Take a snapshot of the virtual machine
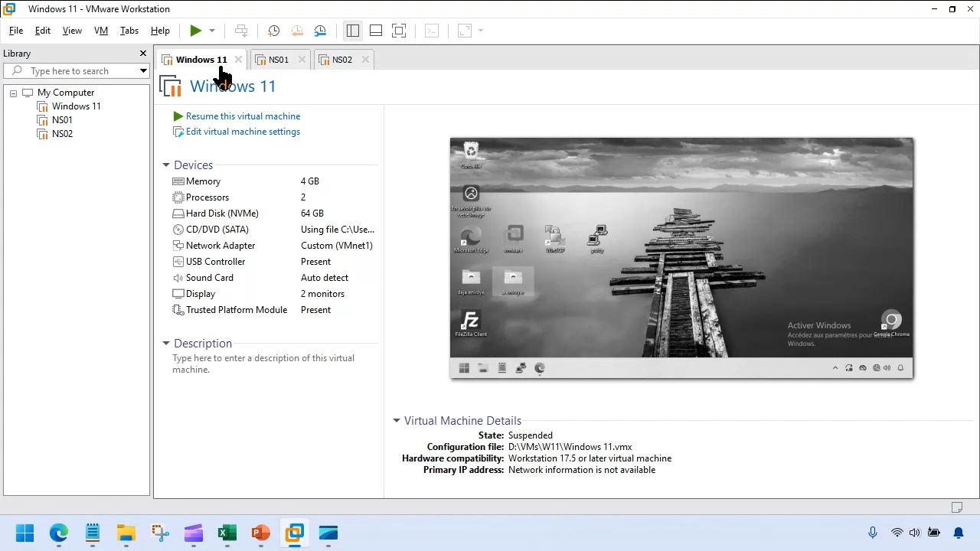This screenshot has width=980, height=551. [273, 31]
